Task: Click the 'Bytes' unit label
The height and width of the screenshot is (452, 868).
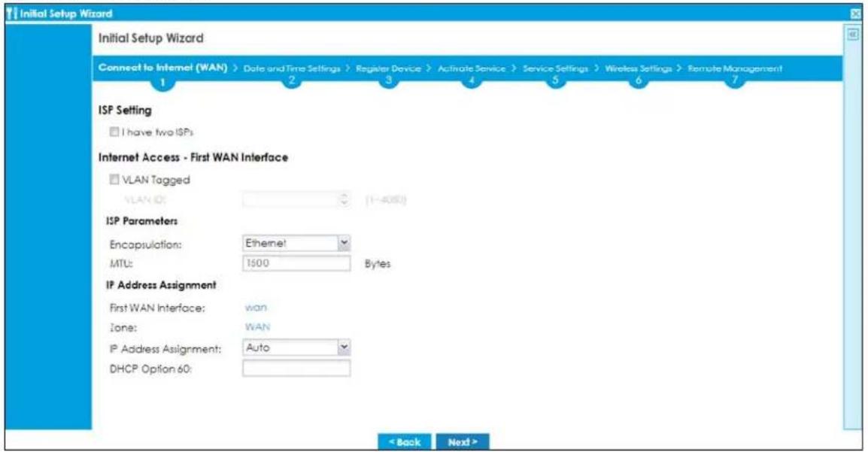Action: [x=378, y=264]
